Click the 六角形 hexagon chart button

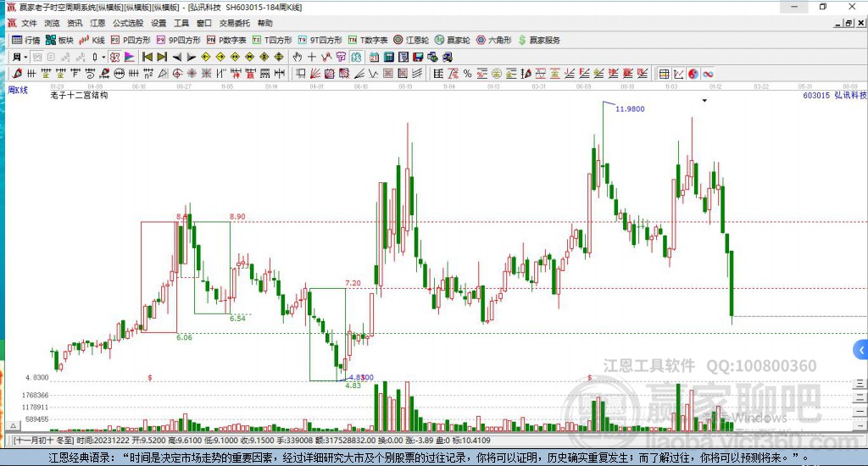tap(492, 40)
